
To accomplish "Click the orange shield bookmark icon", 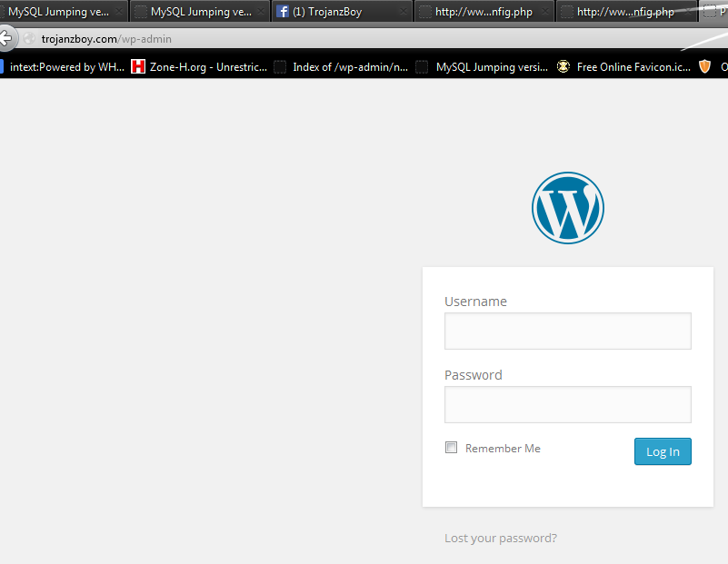I will click(704, 66).
